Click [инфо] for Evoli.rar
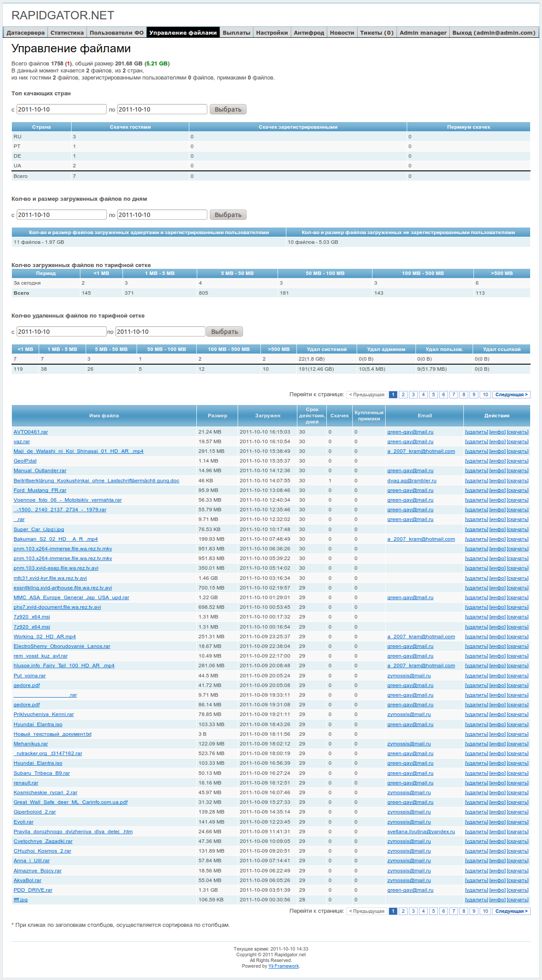The image size is (542, 980). click(497, 822)
